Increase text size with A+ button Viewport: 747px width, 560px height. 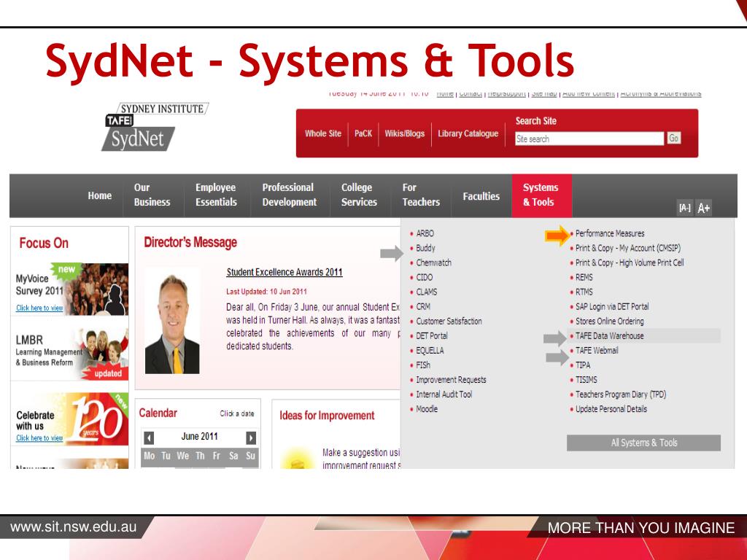tap(703, 208)
